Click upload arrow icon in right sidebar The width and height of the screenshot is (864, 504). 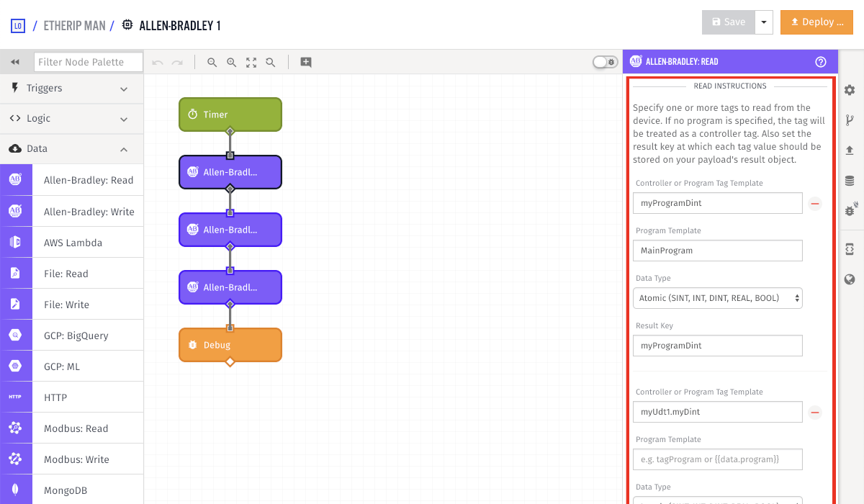coord(850,150)
